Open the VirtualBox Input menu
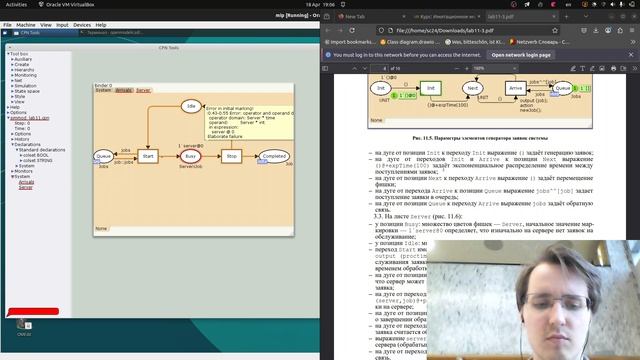The image size is (640, 360). (x=62, y=25)
